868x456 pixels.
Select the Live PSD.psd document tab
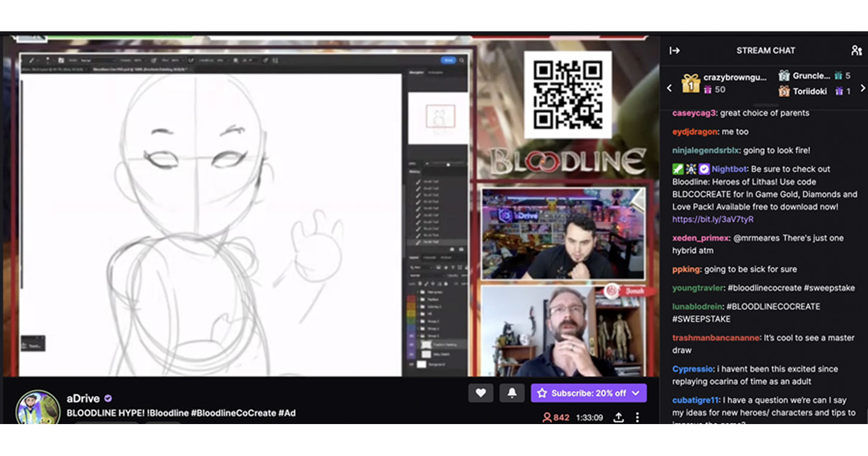(x=140, y=69)
